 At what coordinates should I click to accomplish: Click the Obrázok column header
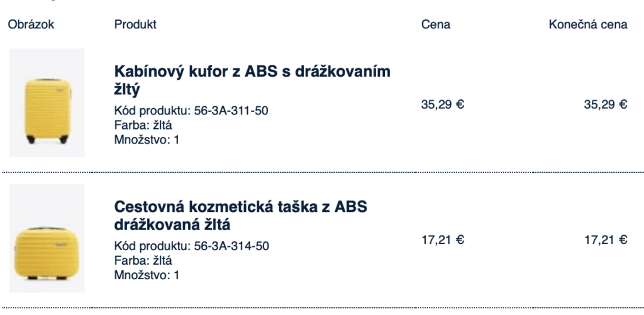point(31,25)
